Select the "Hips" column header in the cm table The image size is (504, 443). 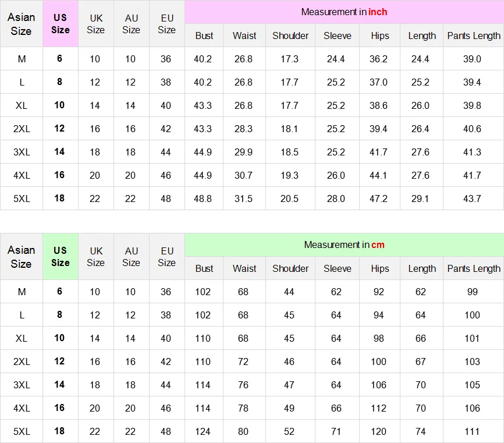[380, 268]
